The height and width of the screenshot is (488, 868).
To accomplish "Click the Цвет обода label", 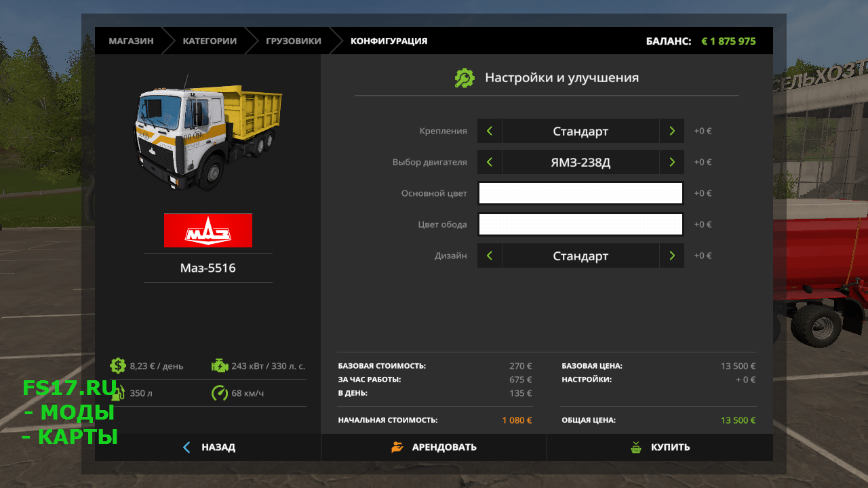I will coord(442,224).
